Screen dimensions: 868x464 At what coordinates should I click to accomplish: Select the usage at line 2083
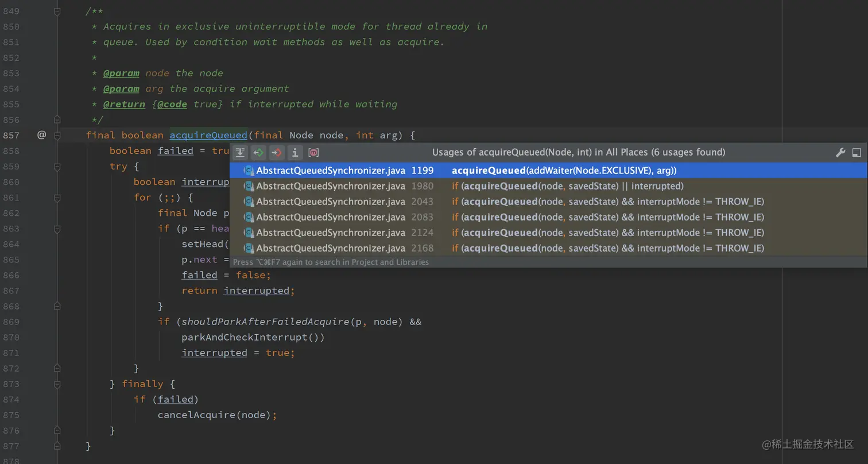(548, 217)
